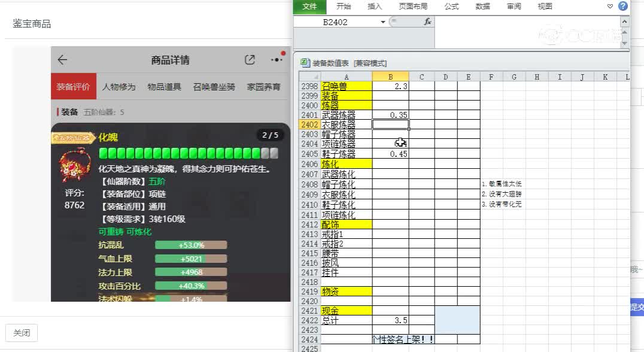Image resolution: width=644 pixels, height=352 pixels.
Task: Open the three-dot more menu
Action: pyautogui.click(x=277, y=60)
